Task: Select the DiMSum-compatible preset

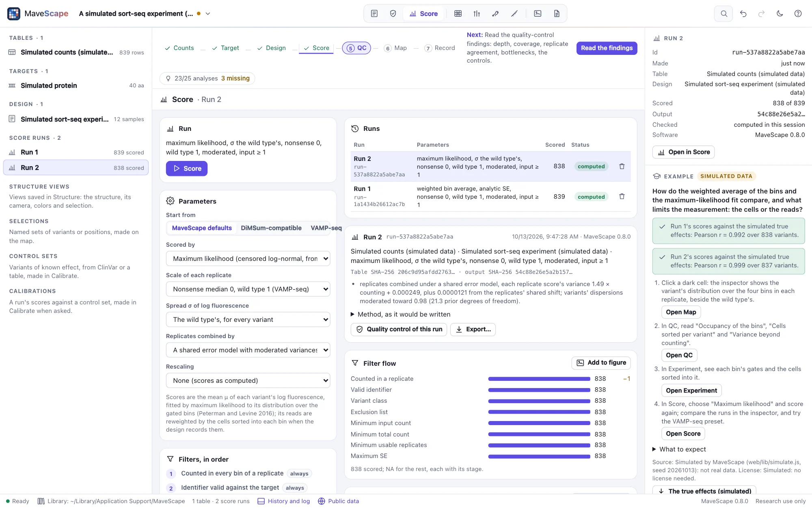Action: click(x=271, y=228)
